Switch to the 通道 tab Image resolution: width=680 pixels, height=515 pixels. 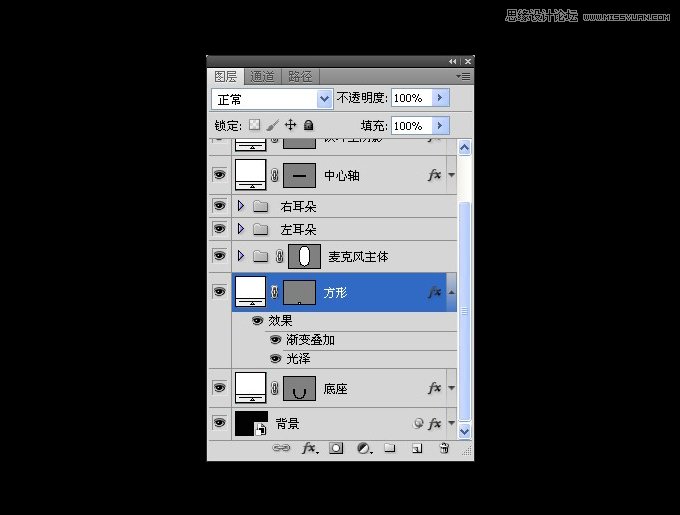pos(263,77)
